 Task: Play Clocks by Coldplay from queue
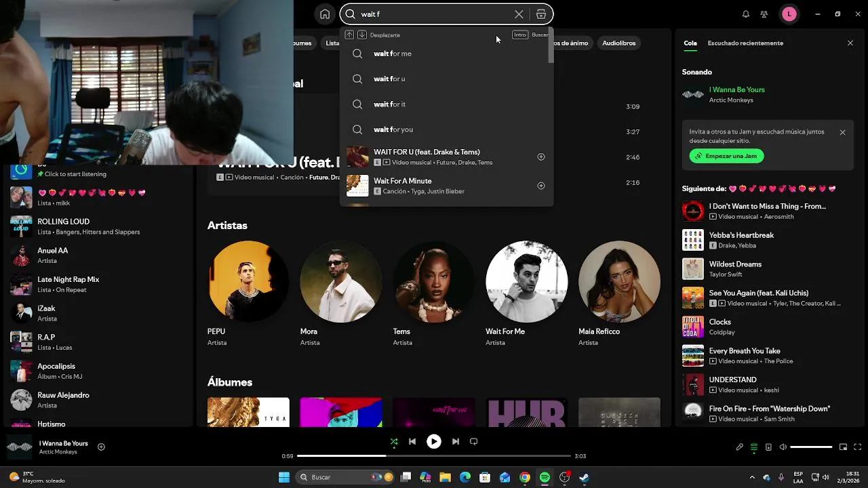pos(768,327)
